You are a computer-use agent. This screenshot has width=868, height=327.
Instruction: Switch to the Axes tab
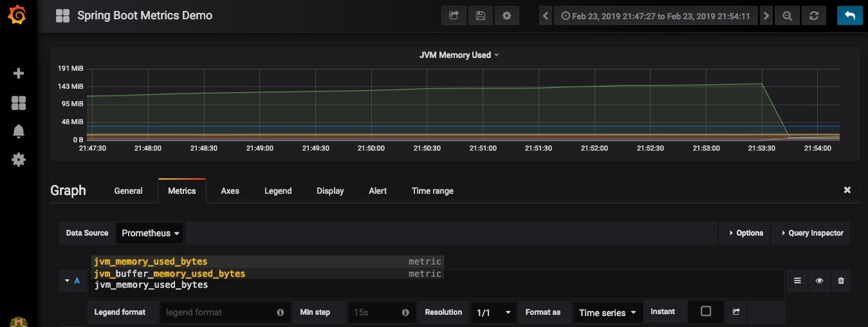(230, 191)
